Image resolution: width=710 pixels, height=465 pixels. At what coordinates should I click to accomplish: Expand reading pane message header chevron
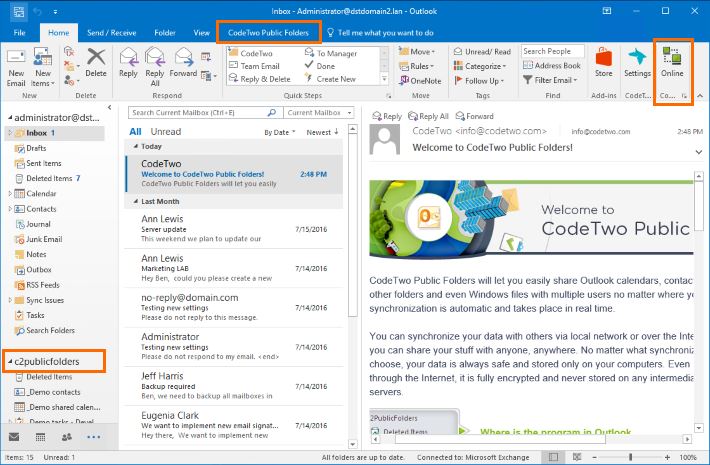point(699,152)
